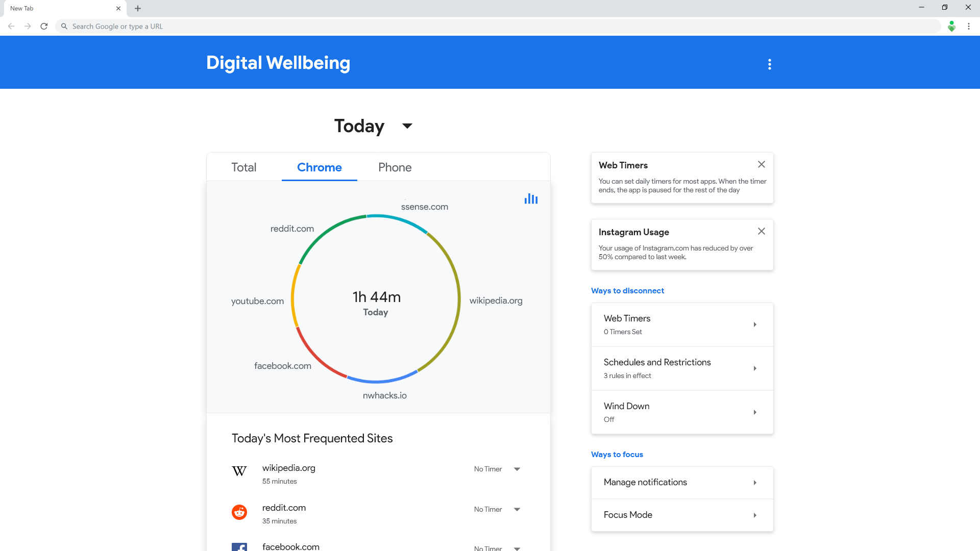Reload the page with the refresh icon
This screenshot has width=980, height=551.
44,26
